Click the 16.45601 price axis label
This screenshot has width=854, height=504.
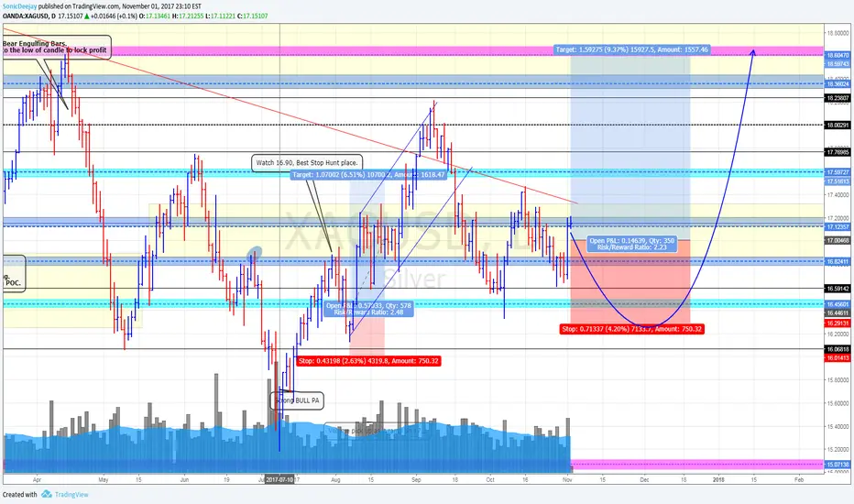(838, 304)
